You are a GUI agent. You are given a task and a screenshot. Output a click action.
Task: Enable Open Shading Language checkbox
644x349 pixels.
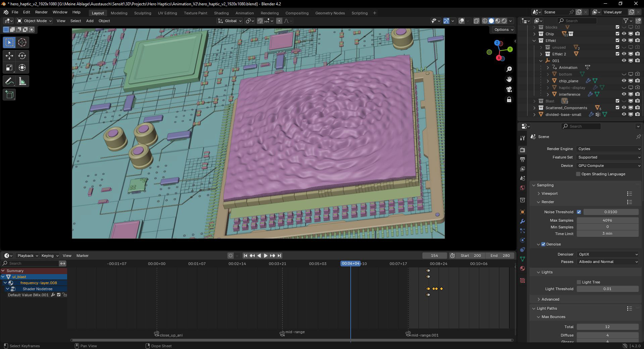tap(578, 174)
